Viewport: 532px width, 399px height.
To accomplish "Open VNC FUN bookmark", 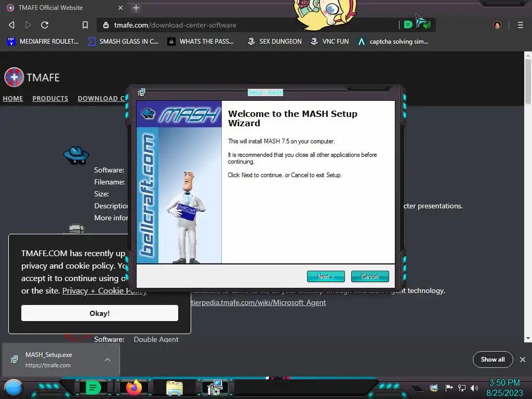I will click(x=330, y=42).
